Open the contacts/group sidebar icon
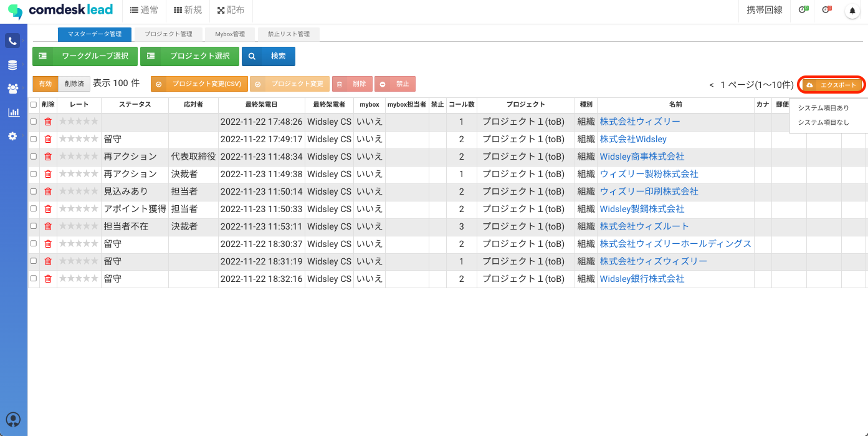The image size is (868, 436). click(12, 88)
